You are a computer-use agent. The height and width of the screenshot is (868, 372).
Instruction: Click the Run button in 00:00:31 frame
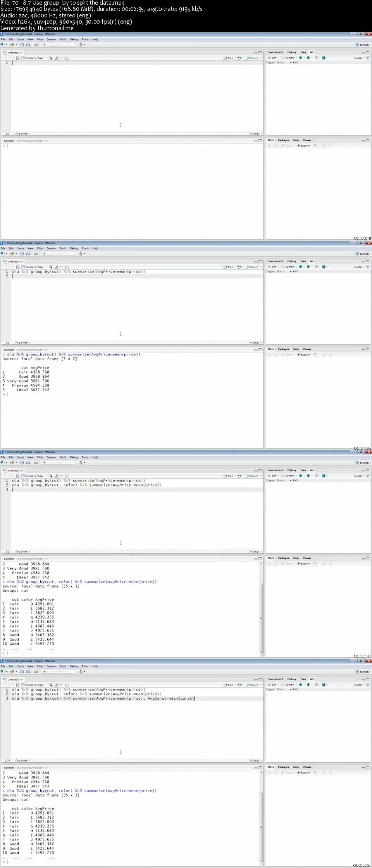click(x=228, y=58)
